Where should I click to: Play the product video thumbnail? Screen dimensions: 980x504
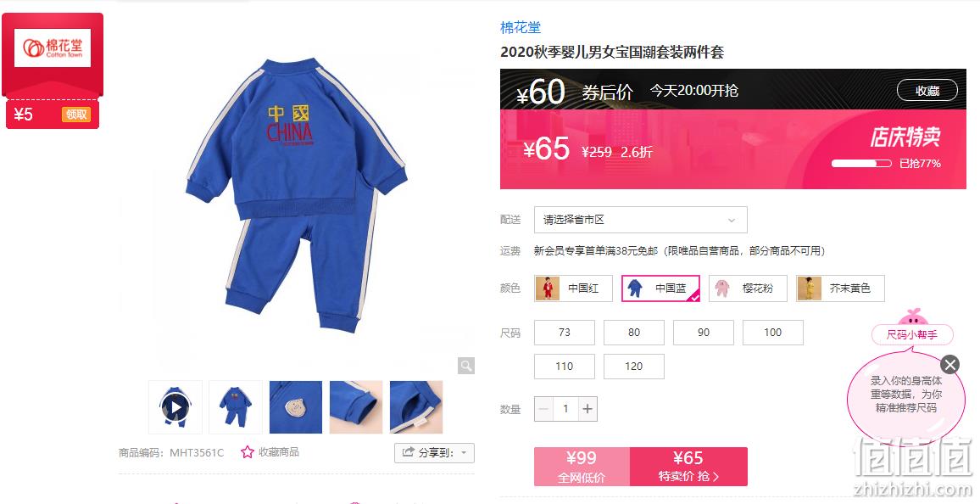pyautogui.click(x=175, y=407)
